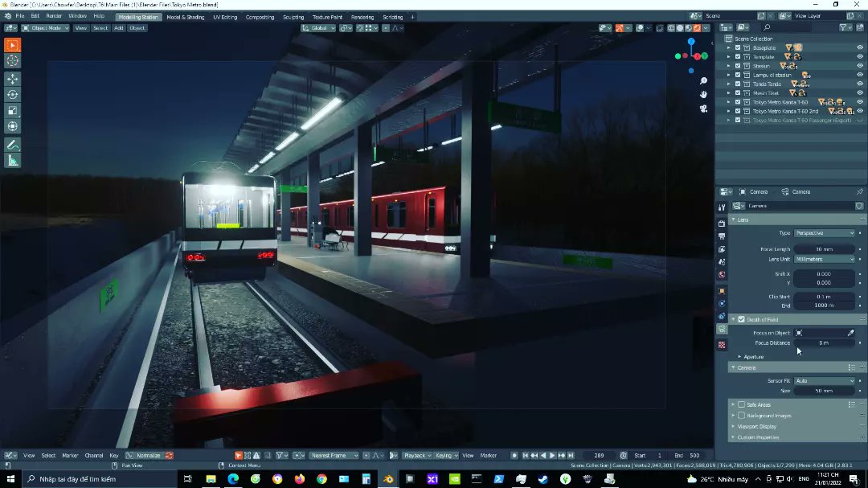The image size is (868, 488).
Task: Click the Windows taskbar search box
Action: [100, 478]
